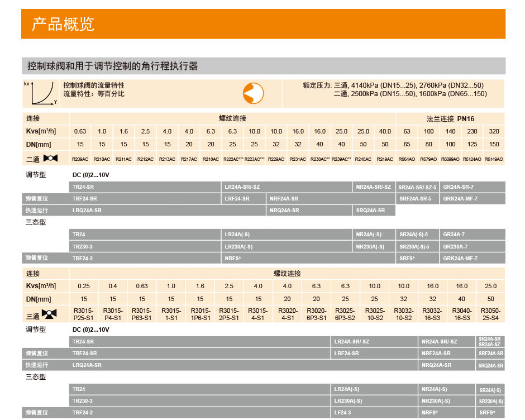The width and height of the screenshot is (525, 420).
Task: Click the actuator cell SR230A(-S)
Action: (x=490, y=401)
